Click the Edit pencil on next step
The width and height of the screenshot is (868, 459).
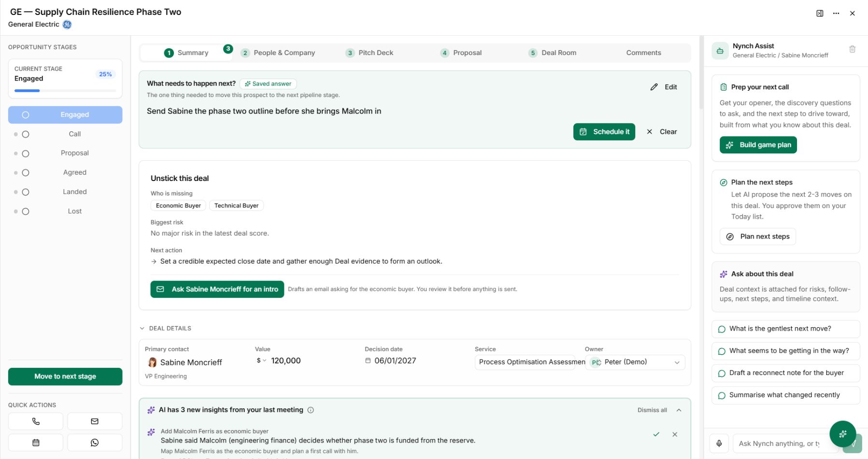pos(664,87)
